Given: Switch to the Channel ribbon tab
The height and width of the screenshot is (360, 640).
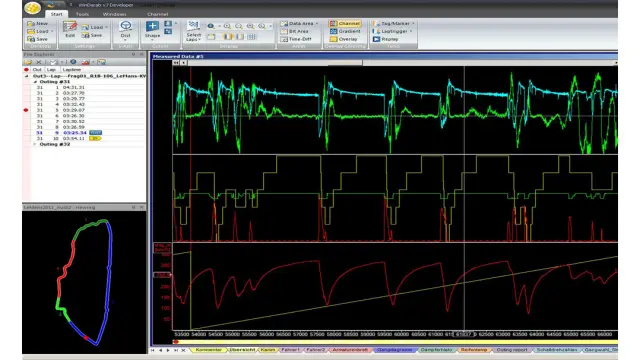Looking at the screenshot, I should coord(158,14).
